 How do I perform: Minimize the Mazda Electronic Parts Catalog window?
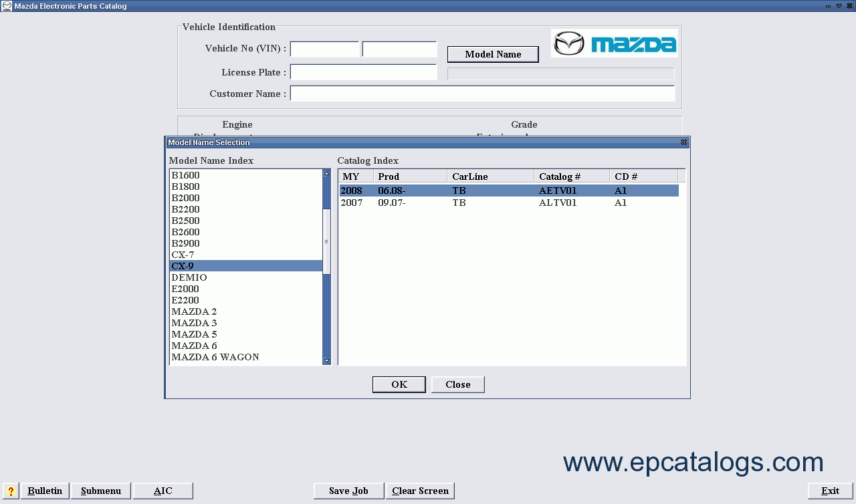tap(829, 6)
